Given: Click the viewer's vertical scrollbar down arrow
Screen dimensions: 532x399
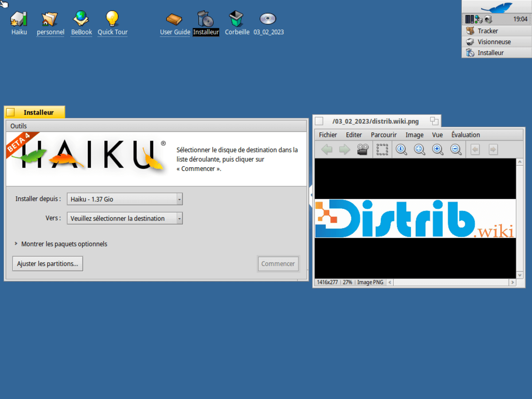Looking at the screenshot, I should point(520,275).
